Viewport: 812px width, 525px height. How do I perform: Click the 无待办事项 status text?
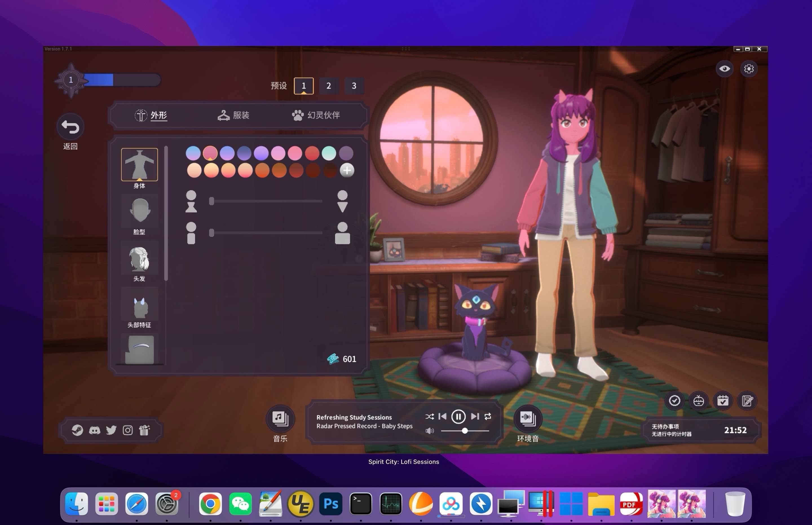665,427
